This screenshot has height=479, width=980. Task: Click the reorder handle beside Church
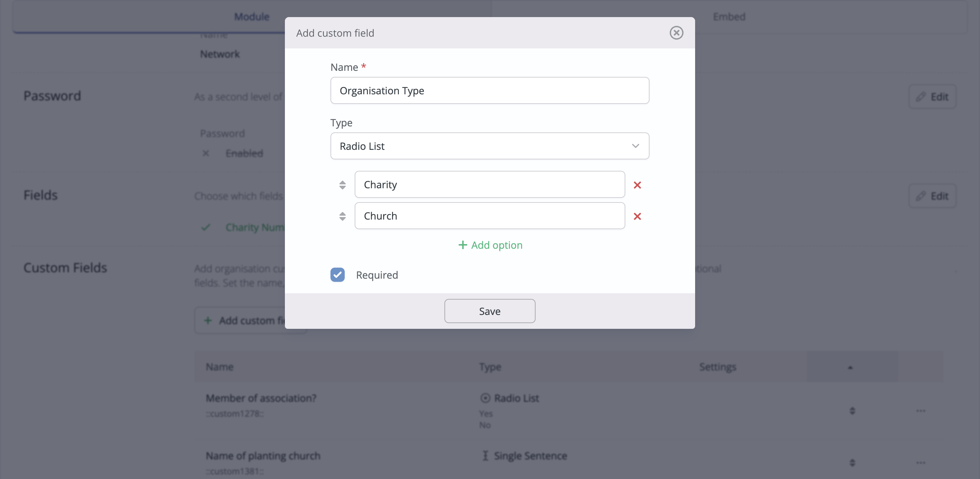click(342, 216)
